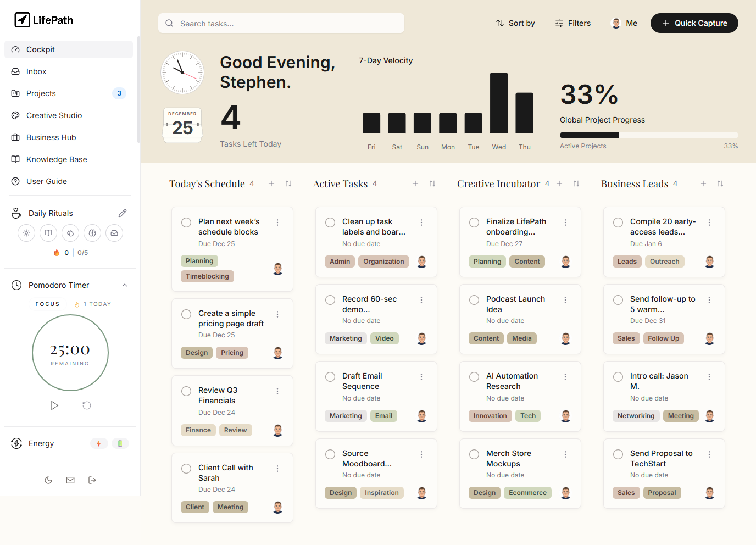
Task: Complete 'Send Proposal to TechStart' task
Action: coord(618,454)
